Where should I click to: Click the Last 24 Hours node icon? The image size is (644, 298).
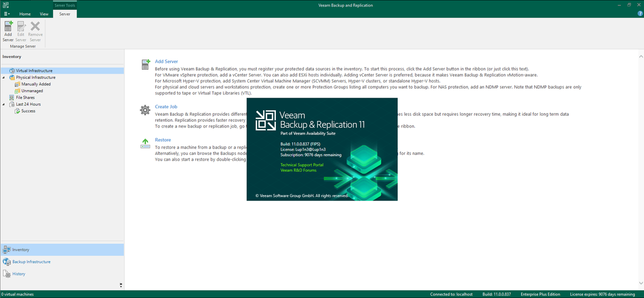tap(11, 104)
